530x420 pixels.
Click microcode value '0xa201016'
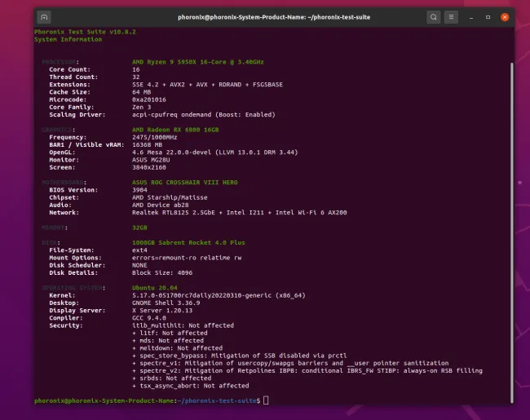(148, 99)
